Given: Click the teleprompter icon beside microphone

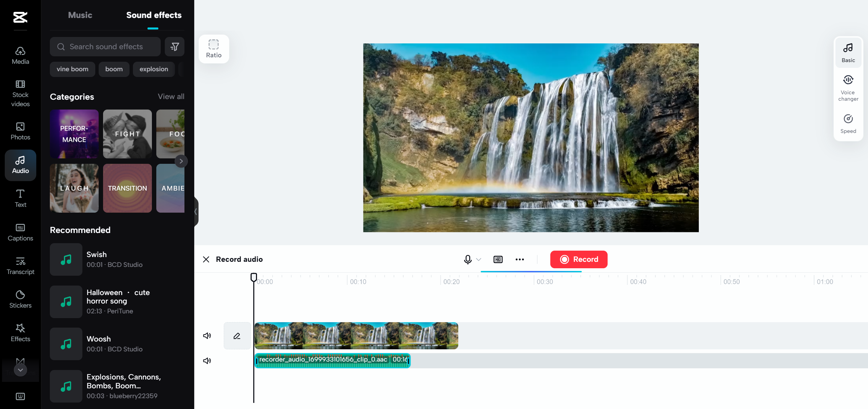Looking at the screenshot, I should (498, 259).
